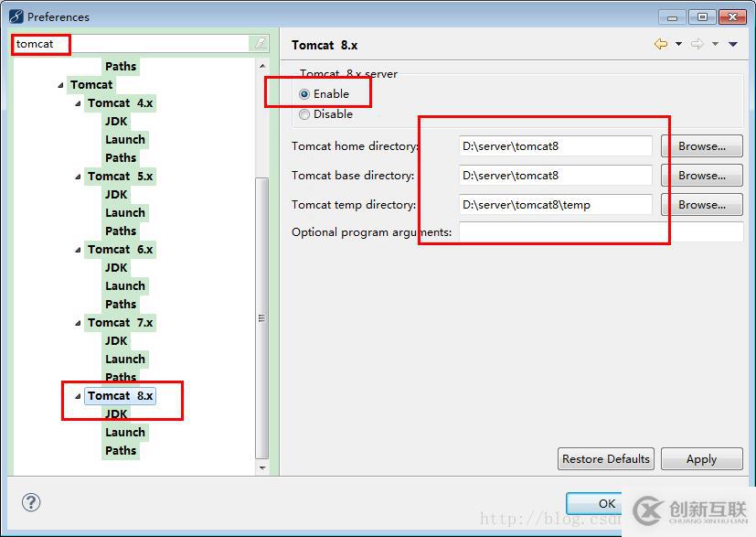Screen dimensions: 756x537
Task: Click the back navigation arrow icon
Action: click(661, 45)
